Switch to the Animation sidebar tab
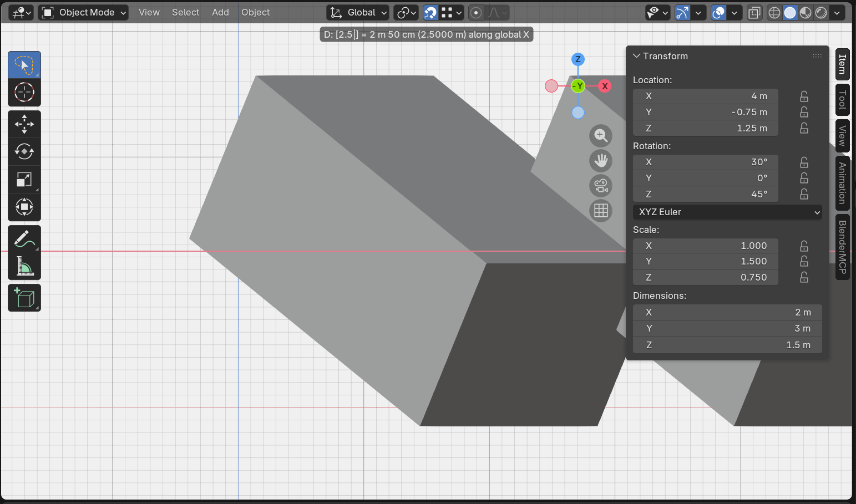This screenshot has height=504, width=856. click(843, 183)
